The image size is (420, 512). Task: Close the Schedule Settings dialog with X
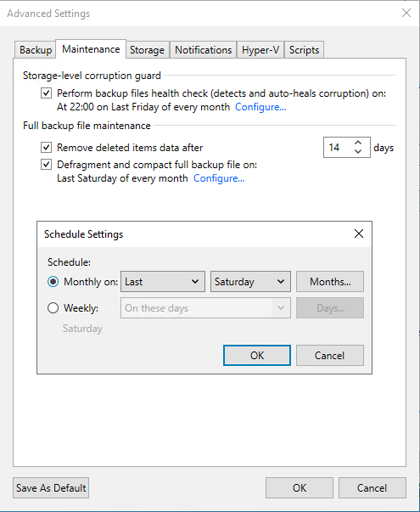[x=359, y=234]
